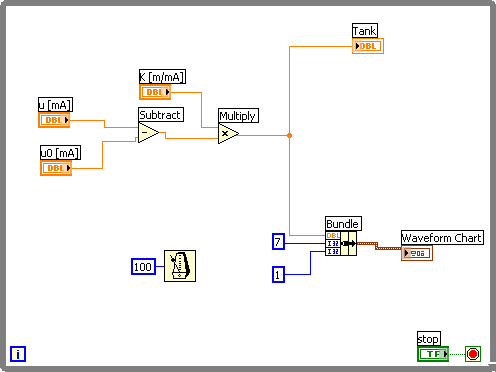Click the numeric constant 7

(x=278, y=242)
